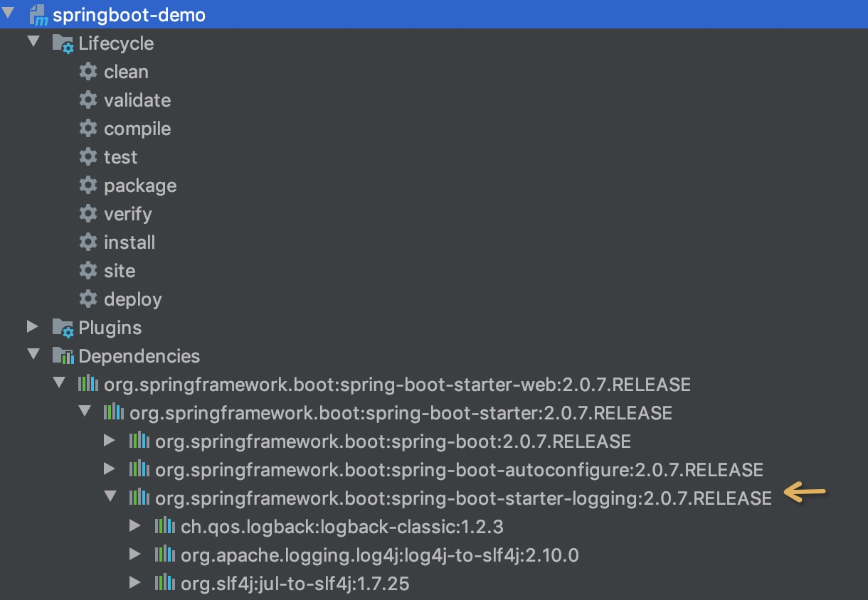
Task: Click the Dependencies folder icon
Action: [63, 356]
